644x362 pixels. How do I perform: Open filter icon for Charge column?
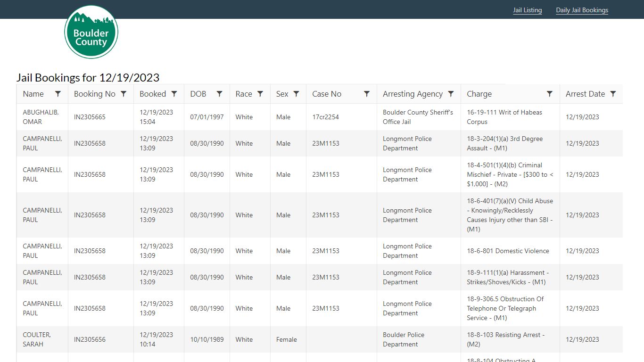pyautogui.click(x=550, y=94)
